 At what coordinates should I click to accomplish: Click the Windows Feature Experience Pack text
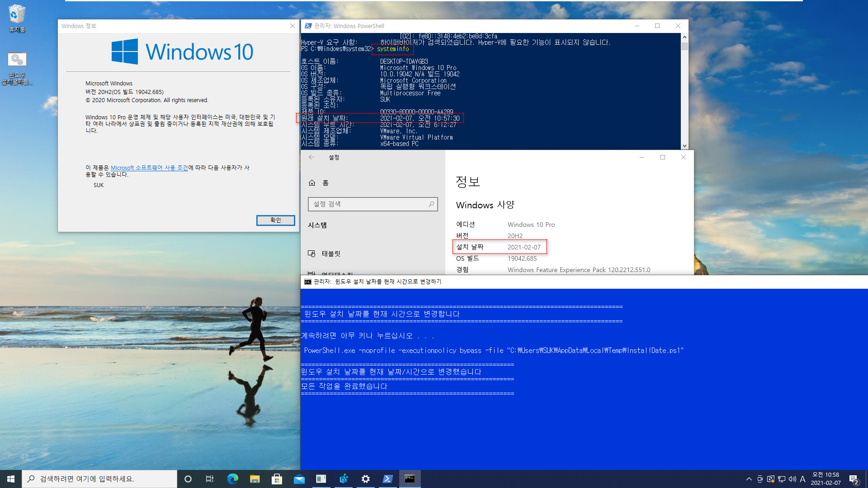[579, 270]
